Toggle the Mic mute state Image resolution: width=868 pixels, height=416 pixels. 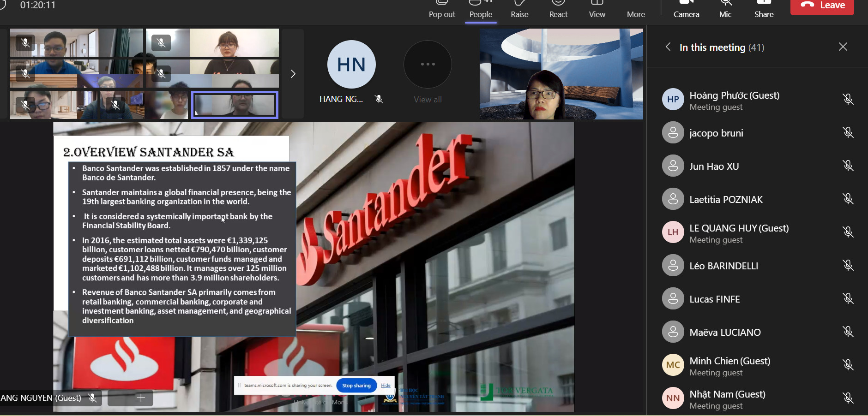[x=725, y=9]
